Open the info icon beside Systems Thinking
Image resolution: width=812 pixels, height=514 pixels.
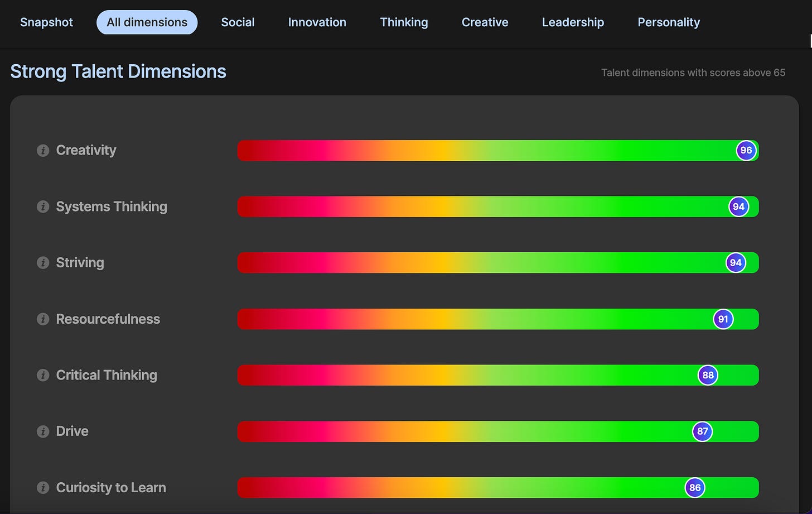point(43,207)
